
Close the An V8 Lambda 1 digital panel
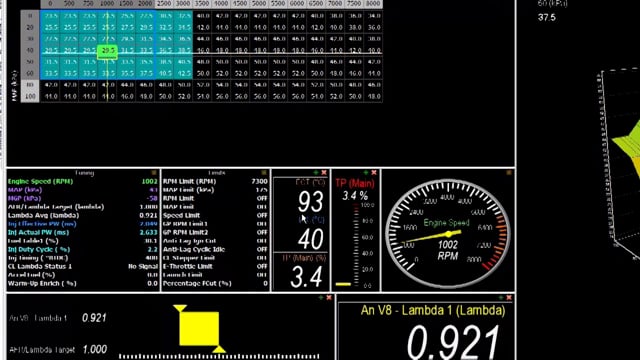(509, 298)
